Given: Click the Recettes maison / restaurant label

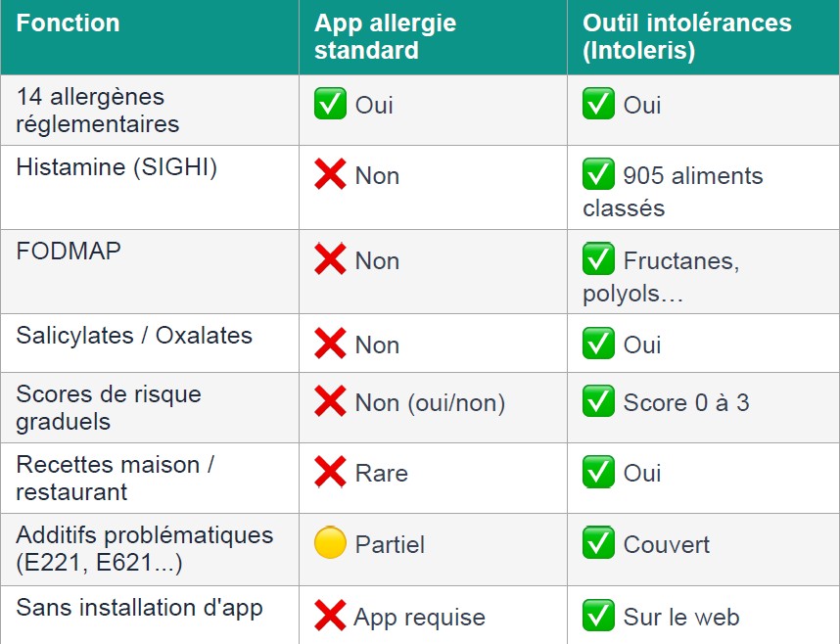Looking at the screenshot, I should (x=115, y=478).
